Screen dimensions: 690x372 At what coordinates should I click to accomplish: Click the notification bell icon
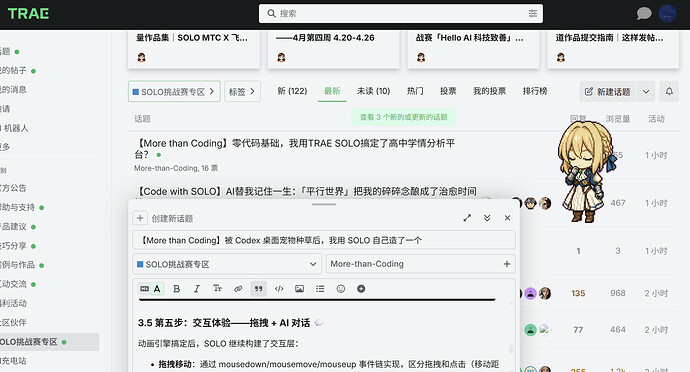[x=669, y=92]
